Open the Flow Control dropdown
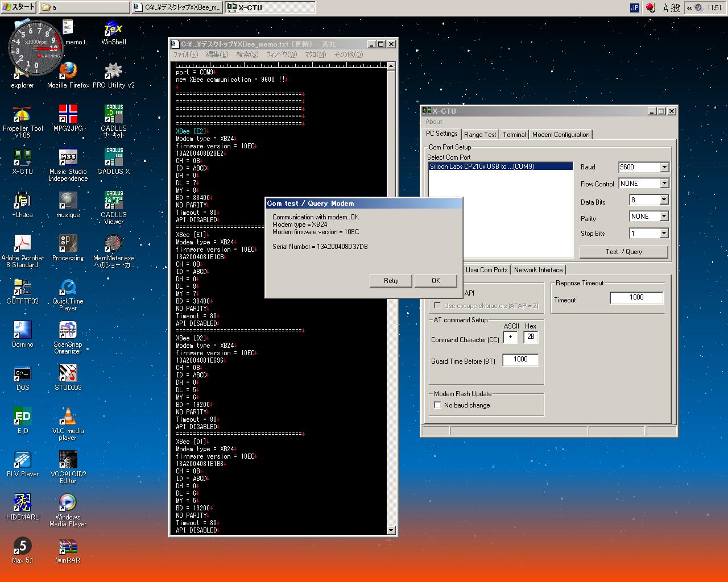This screenshot has height=582, width=728. click(x=664, y=184)
